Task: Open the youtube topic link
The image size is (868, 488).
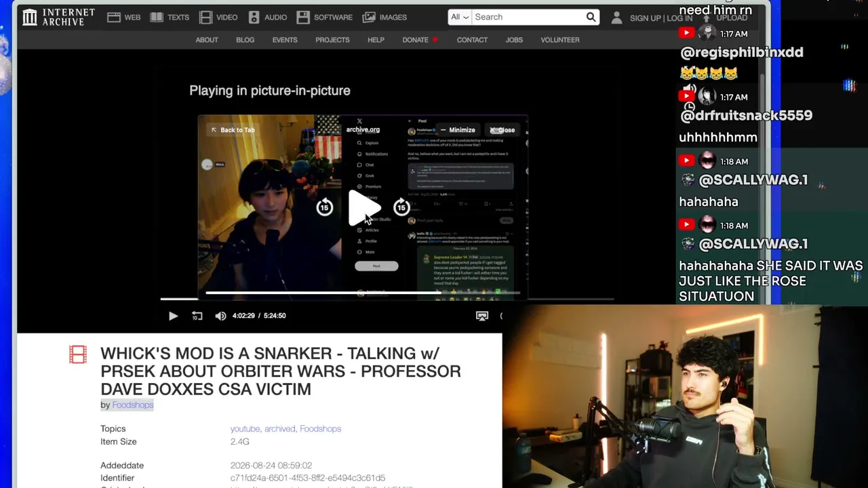Action: [x=245, y=429]
